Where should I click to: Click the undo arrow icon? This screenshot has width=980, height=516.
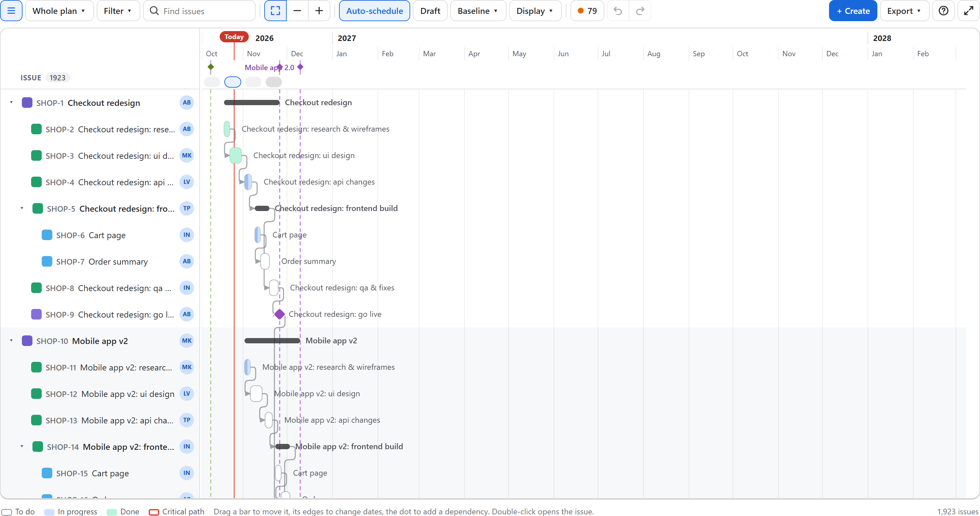click(618, 11)
